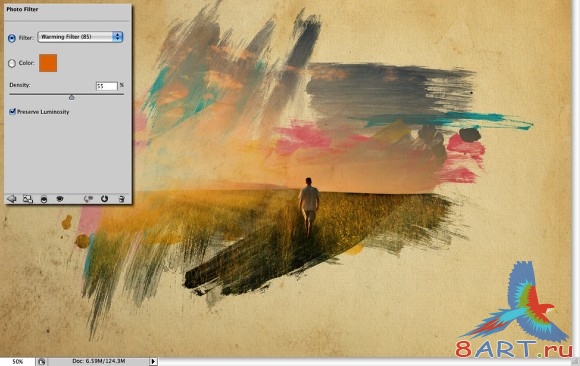Open the Warming Filter (85) dropdown
Viewport: 580px width, 366px height.
(x=80, y=37)
